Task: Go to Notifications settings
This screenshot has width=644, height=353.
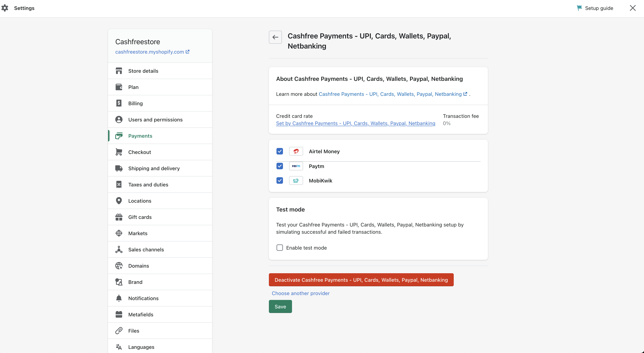Action: click(x=160, y=298)
